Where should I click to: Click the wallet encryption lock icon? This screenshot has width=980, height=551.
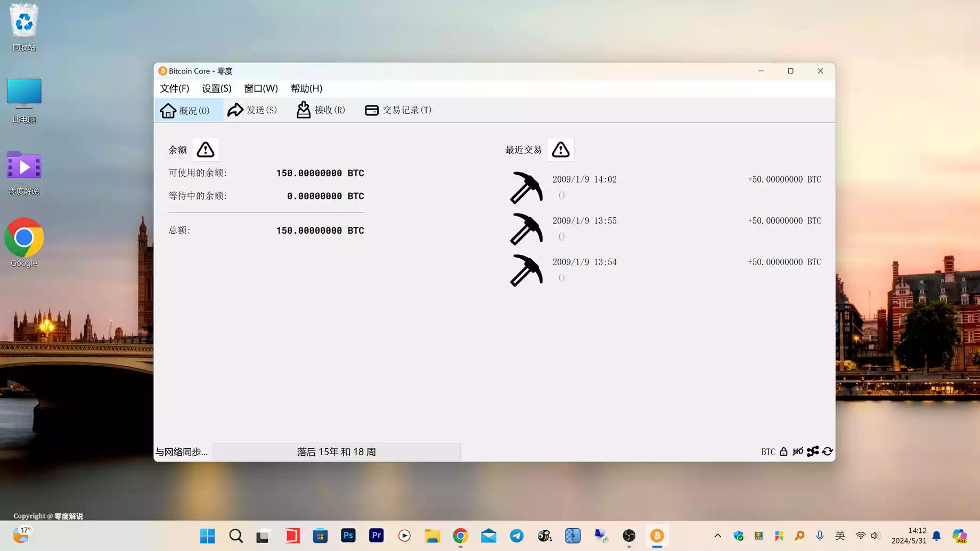[783, 451]
